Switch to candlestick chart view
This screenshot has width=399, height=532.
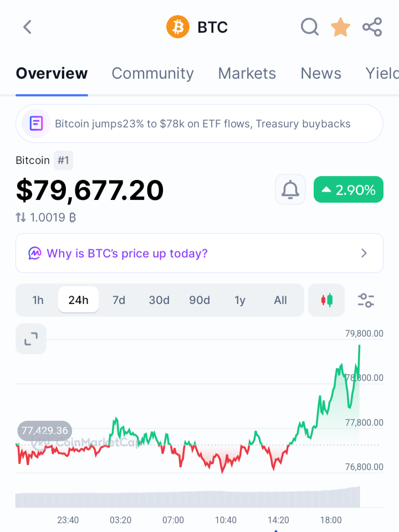point(326,300)
